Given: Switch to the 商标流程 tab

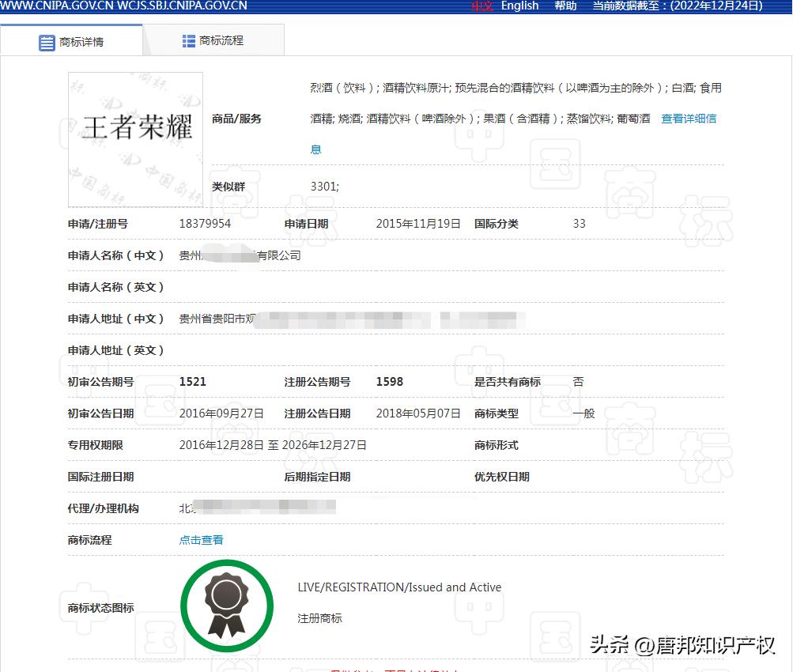Looking at the screenshot, I should [x=213, y=40].
